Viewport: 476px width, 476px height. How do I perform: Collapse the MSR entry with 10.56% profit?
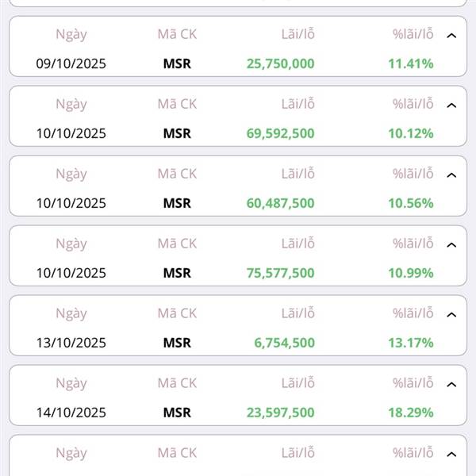451,175
